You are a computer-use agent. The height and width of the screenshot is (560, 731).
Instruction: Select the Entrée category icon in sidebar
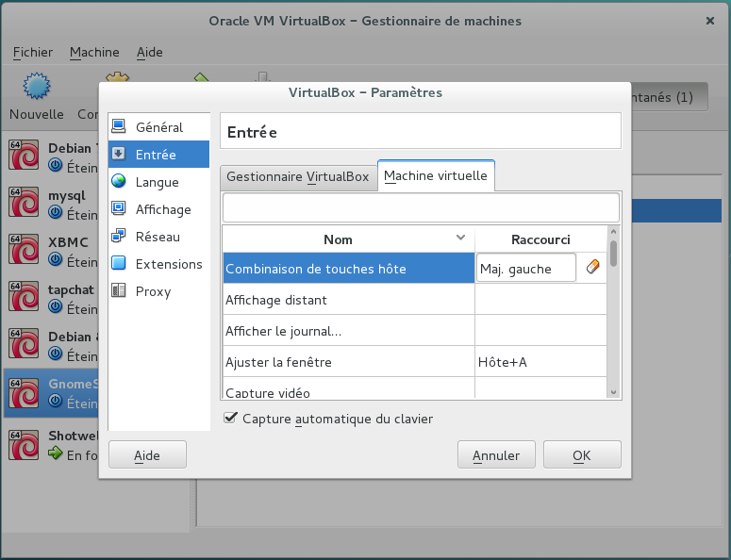pos(119,154)
